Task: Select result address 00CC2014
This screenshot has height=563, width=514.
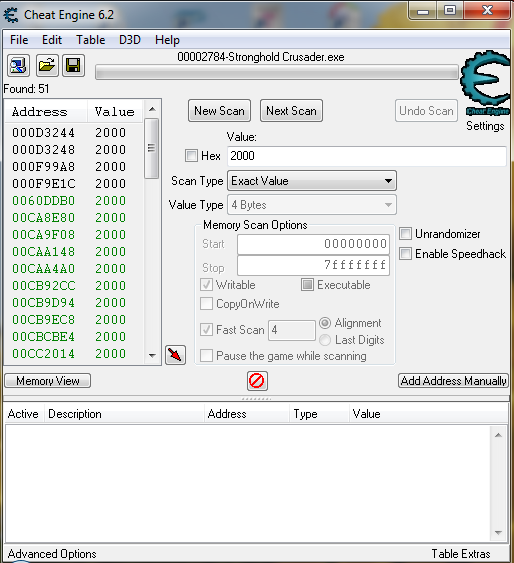Action: coord(43,354)
